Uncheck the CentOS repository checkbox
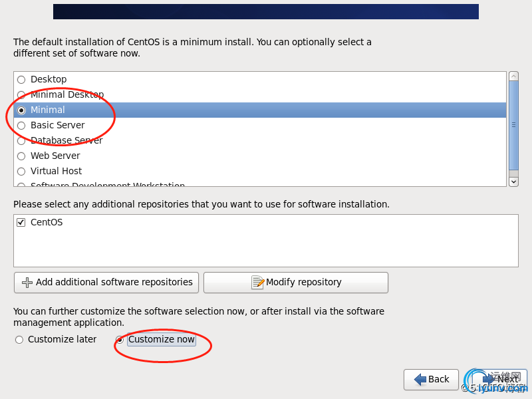Image resolution: width=532 pixels, height=399 pixels. (21, 223)
